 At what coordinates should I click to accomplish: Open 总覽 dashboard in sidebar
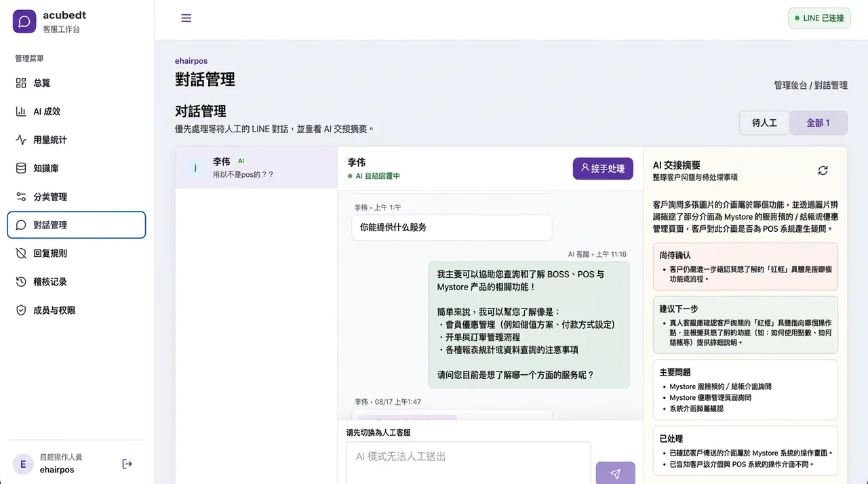(77, 83)
